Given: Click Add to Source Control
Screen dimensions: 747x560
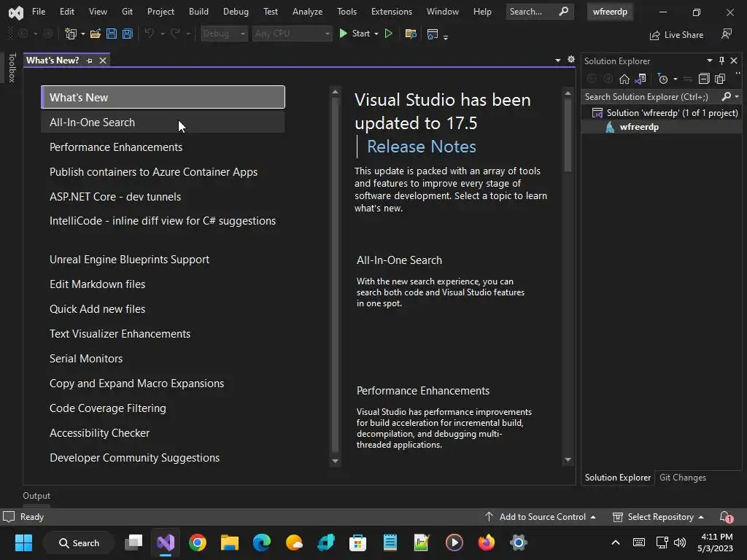Looking at the screenshot, I should [x=541, y=517].
